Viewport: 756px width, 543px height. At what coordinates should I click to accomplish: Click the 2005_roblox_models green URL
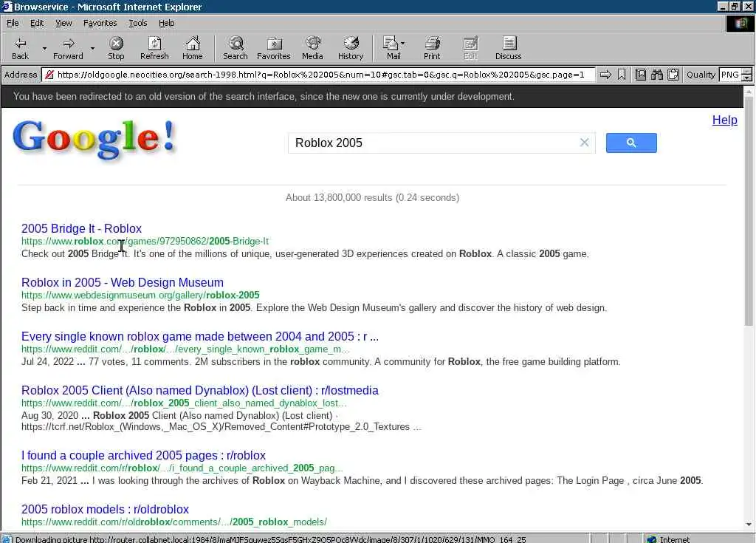pos(174,522)
